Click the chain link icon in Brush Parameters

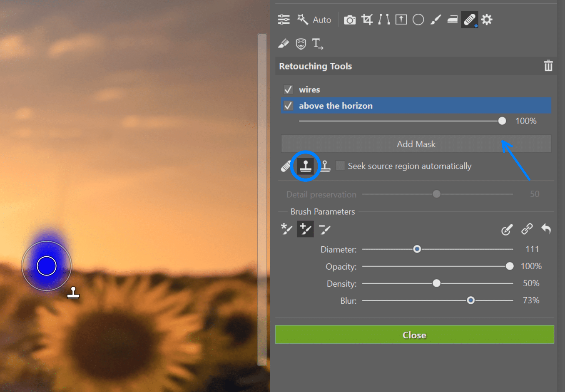[x=527, y=229]
